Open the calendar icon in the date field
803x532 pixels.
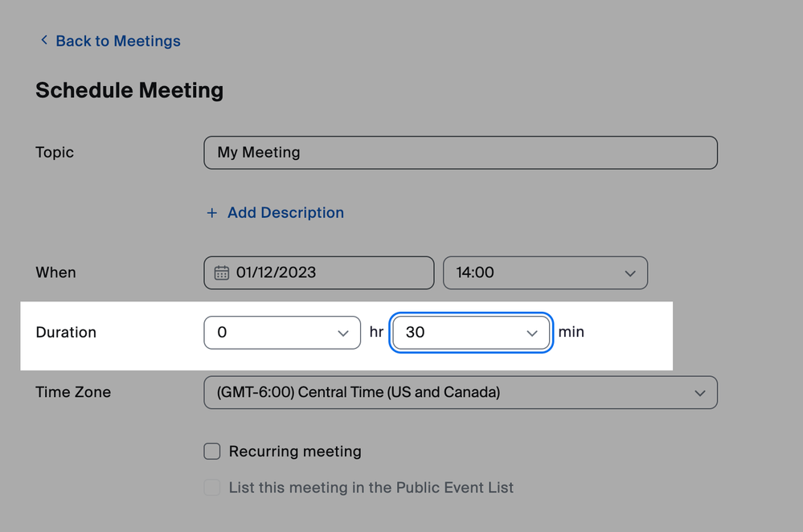click(221, 273)
